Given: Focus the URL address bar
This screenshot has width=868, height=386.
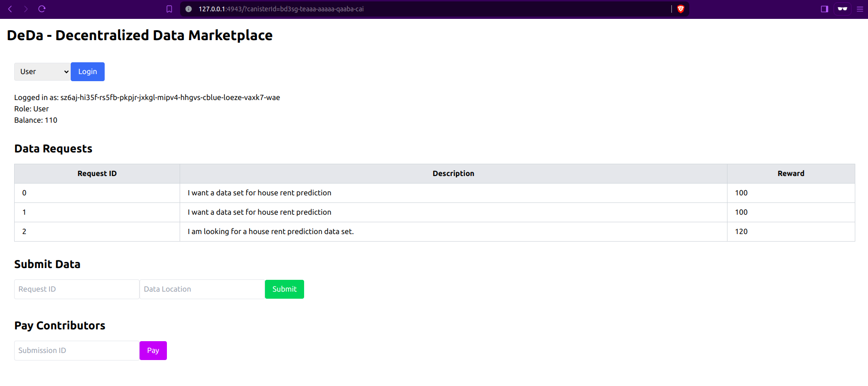Looking at the screenshot, I should point(424,9).
